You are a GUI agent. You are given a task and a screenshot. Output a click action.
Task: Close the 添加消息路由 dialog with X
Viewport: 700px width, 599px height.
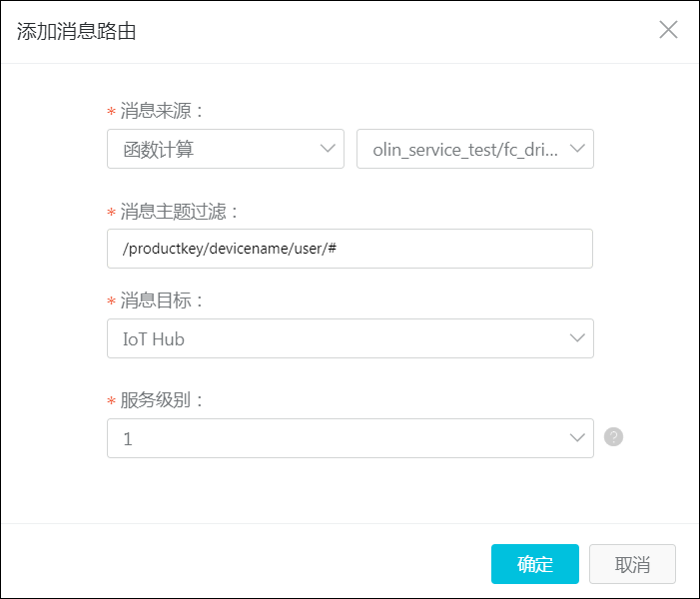668,30
